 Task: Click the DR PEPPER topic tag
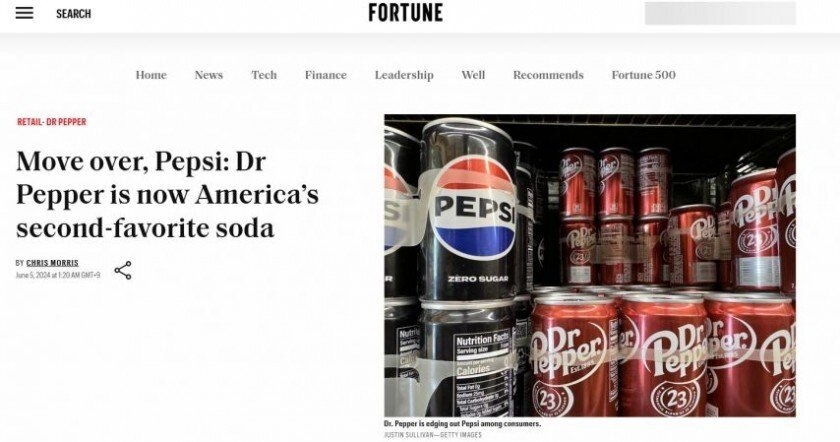pyautogui.click(x=66, y=122)
